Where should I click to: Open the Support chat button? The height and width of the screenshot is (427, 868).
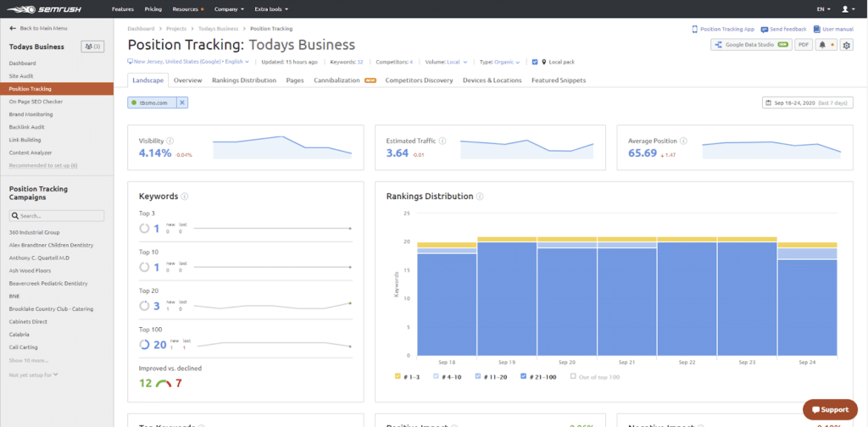click(830, 410)
